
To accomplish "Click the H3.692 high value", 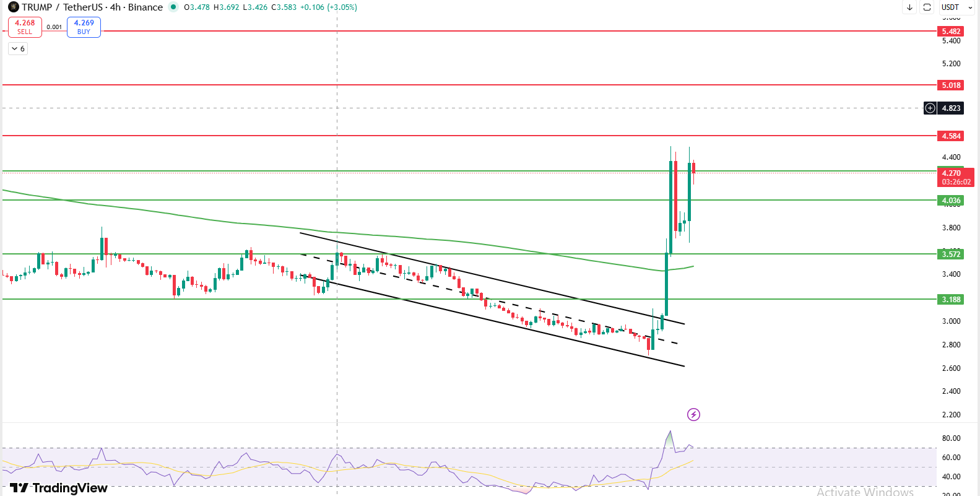I will 226,7.
